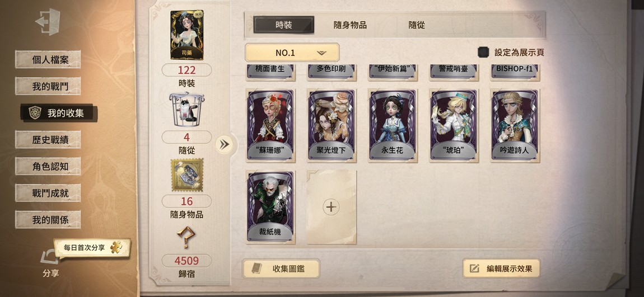Expand the side panel double-arrow button
644x297 pixels.
point(224,144)
